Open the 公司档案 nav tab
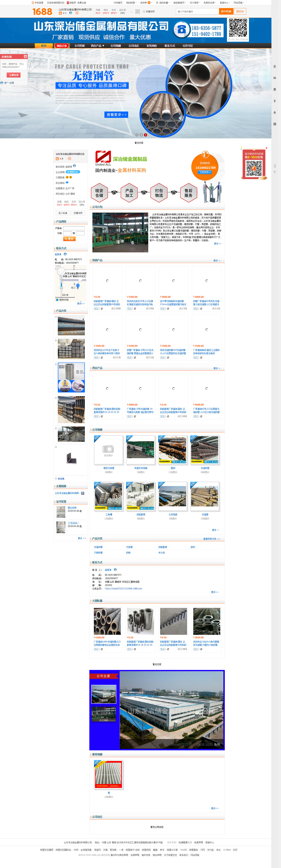Image resolution: width=281 pixels, height=868 pixels. click(x=80, y=46)
